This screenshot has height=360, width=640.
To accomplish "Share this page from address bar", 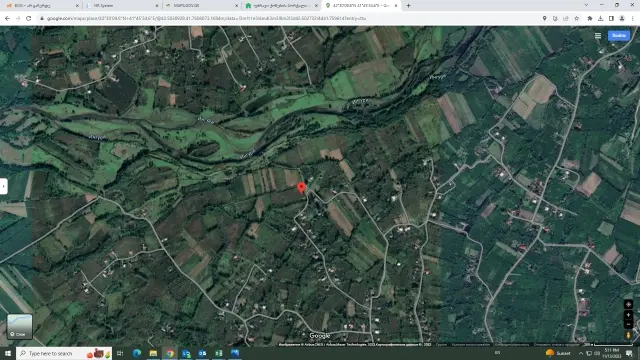I will 566,18.
